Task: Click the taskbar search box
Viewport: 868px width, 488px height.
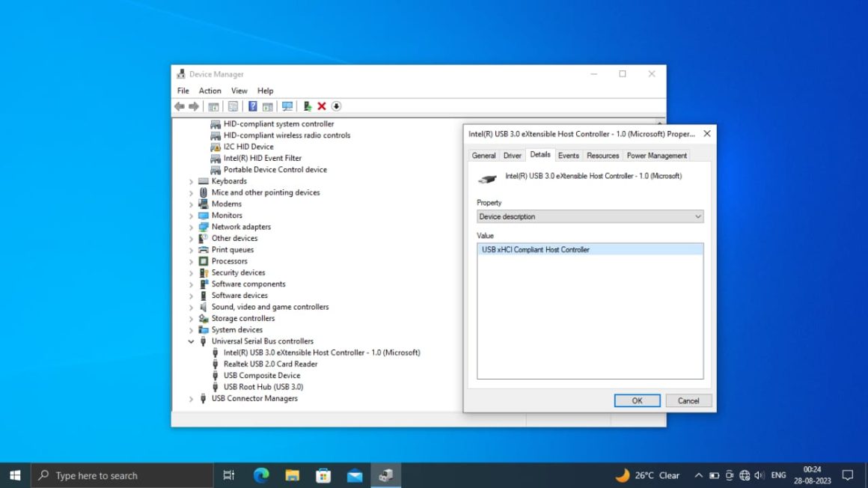Action: click(122, 475)
